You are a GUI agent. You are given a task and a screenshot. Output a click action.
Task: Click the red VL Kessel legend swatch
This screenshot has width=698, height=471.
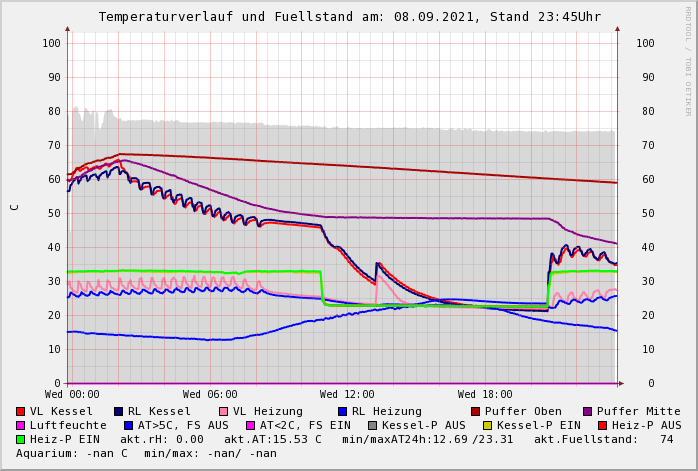pos(20,411)
